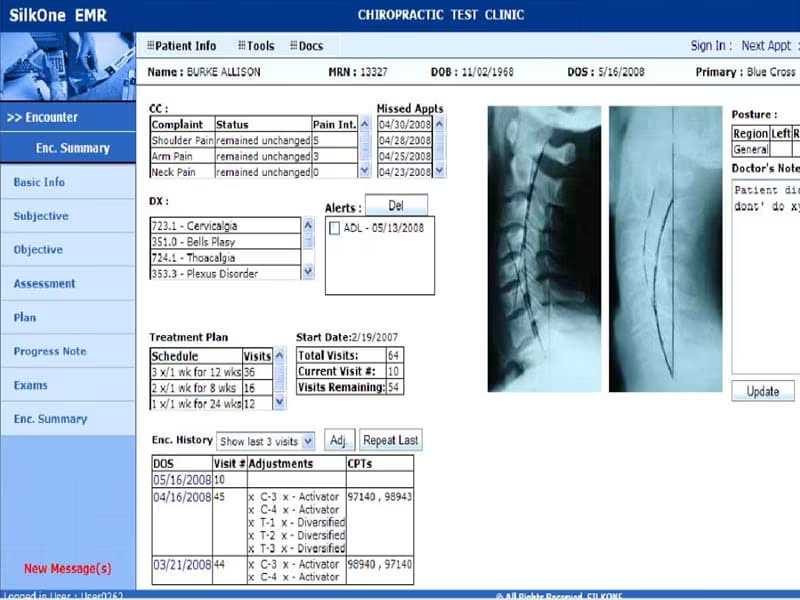The image size is (800, 600).
Task: Select 723.1 - Cervicalgia diagnosis
Action: 226,226
